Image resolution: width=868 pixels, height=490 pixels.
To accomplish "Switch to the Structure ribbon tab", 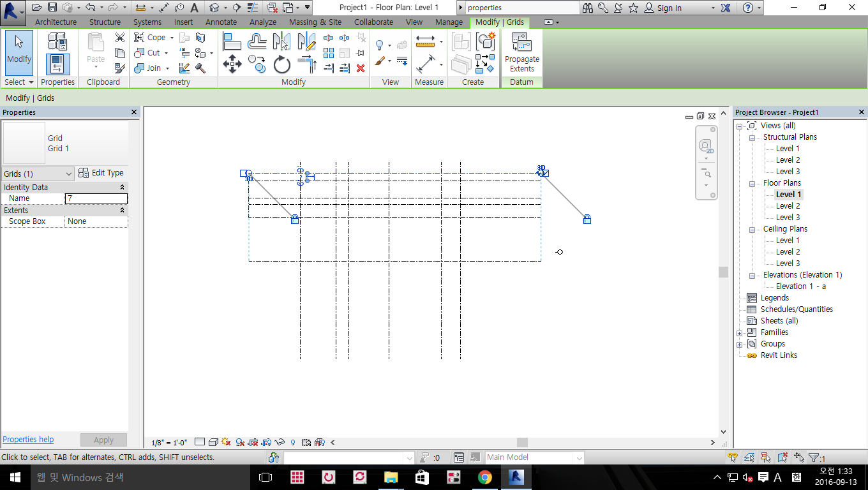I will tap(105, 22).
